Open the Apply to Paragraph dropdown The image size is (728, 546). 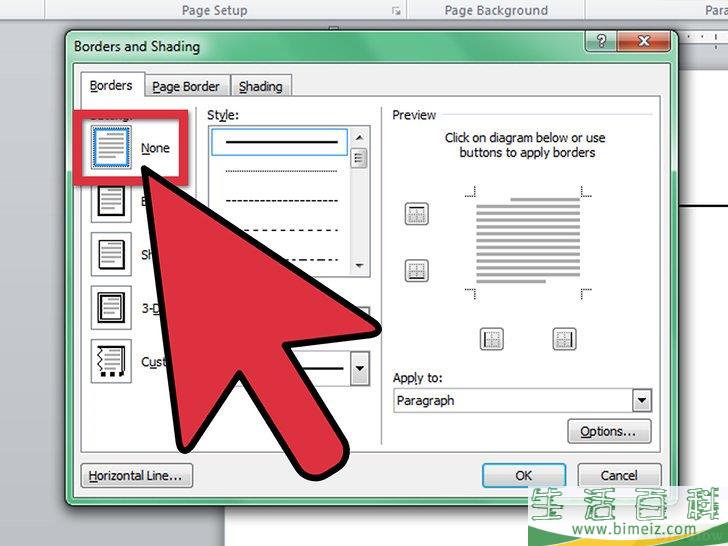[642, 400]
